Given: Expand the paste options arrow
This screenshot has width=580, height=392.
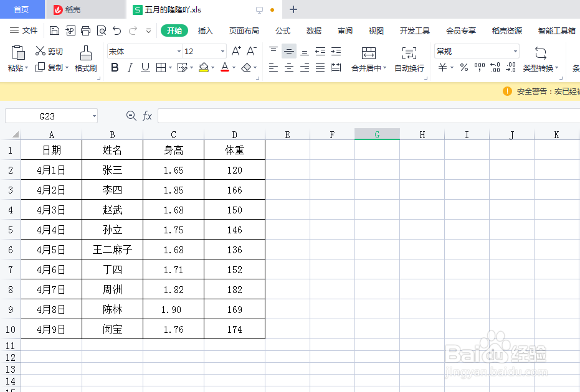Looking at the screenshot, I should [x=26, y=68].
